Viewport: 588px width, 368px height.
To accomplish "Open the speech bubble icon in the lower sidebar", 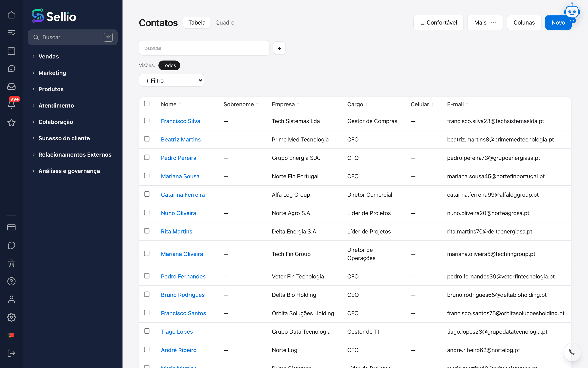I will (x=11, y=245).
